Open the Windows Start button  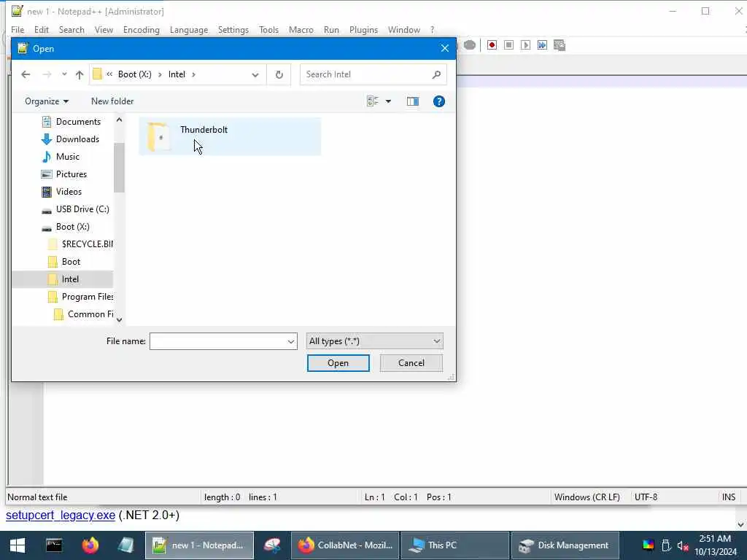[18, 545]
